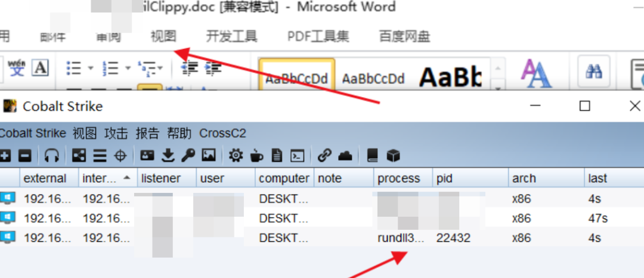Click Word's Phonetic Guide (wén) icon
644x278 pixels.
[17, 68]
